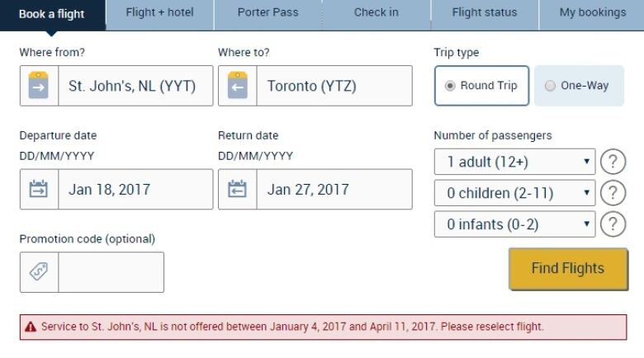Expand the 0 children (2-11) dropdown
The width and height of the screenshot is (644, 358).
coord(514,193)
